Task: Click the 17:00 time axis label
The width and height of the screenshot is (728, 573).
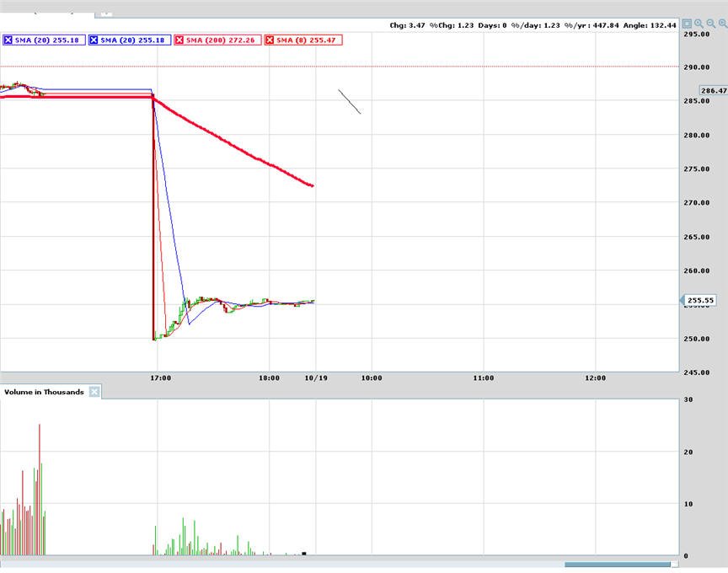Action: point(160,378)
